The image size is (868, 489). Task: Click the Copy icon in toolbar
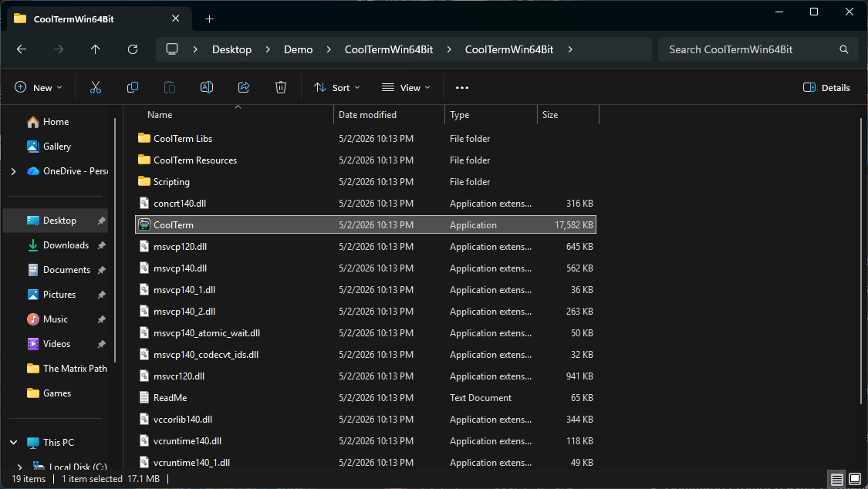[133, 87]
